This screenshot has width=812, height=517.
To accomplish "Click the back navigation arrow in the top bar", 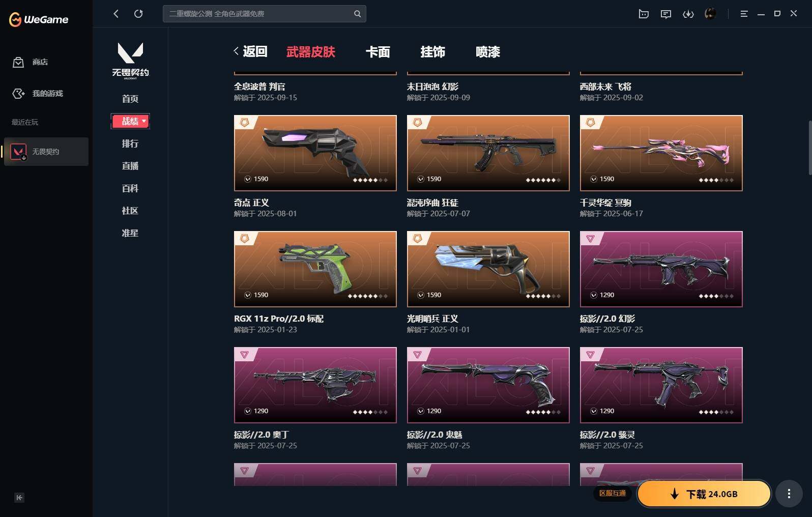I will click(x=116, y=14).
